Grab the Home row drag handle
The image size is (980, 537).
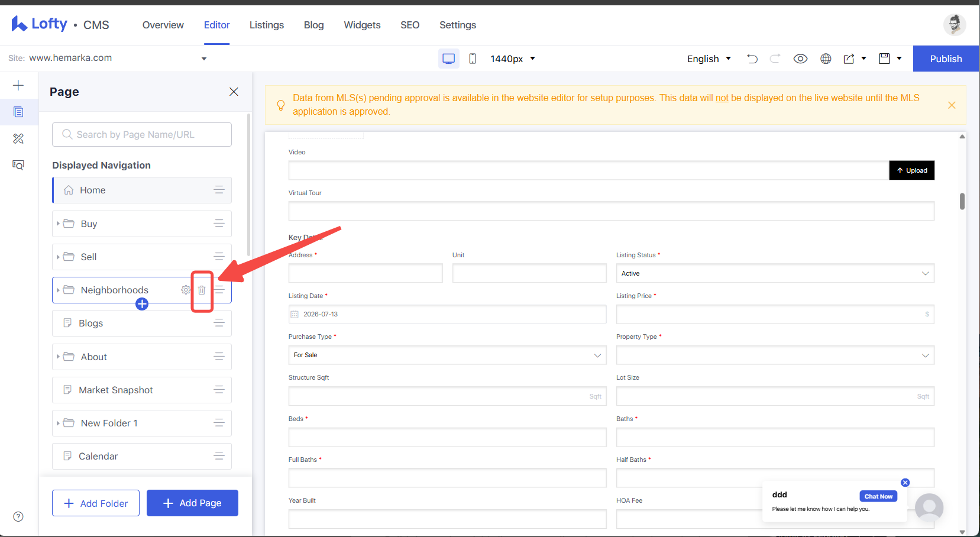tap(219, 190)
